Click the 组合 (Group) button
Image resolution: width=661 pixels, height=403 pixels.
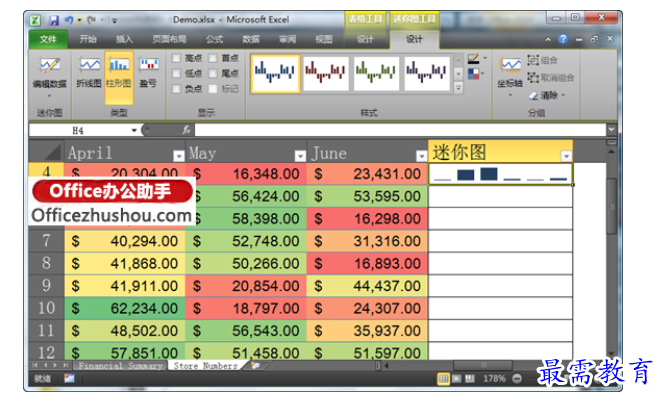point(543,60)
